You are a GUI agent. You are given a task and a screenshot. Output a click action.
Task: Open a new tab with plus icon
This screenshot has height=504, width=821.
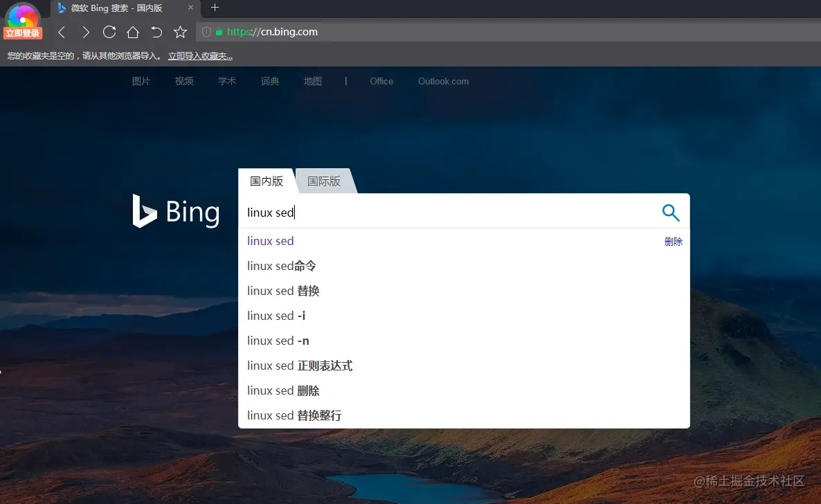[215, 8]
